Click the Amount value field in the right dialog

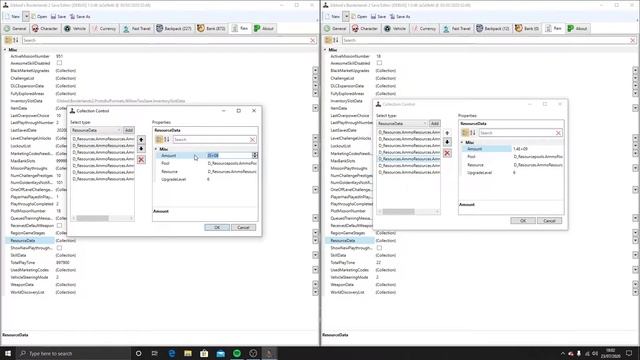tap(538, 149)
